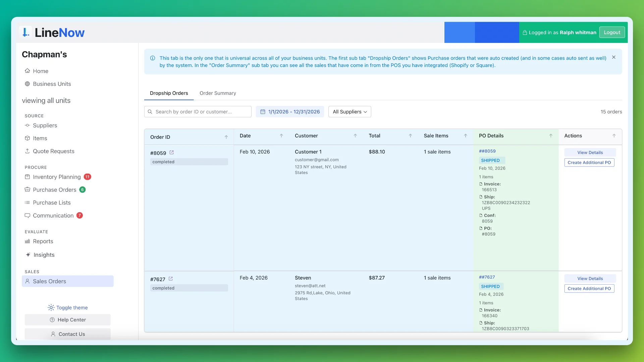Open Purchase Orders in sidebar
The image size is (644, 362).
coord(55,190)
